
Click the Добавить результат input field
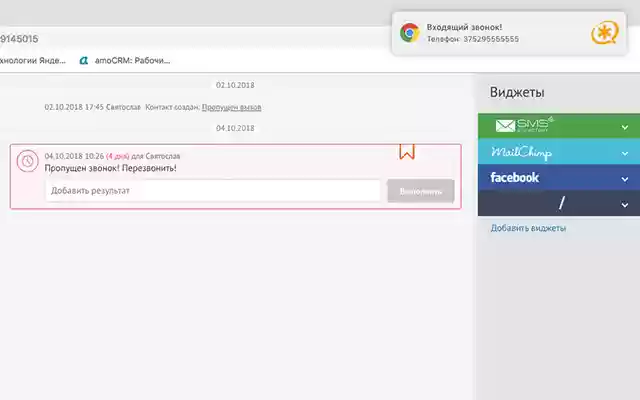click(213, 191)
